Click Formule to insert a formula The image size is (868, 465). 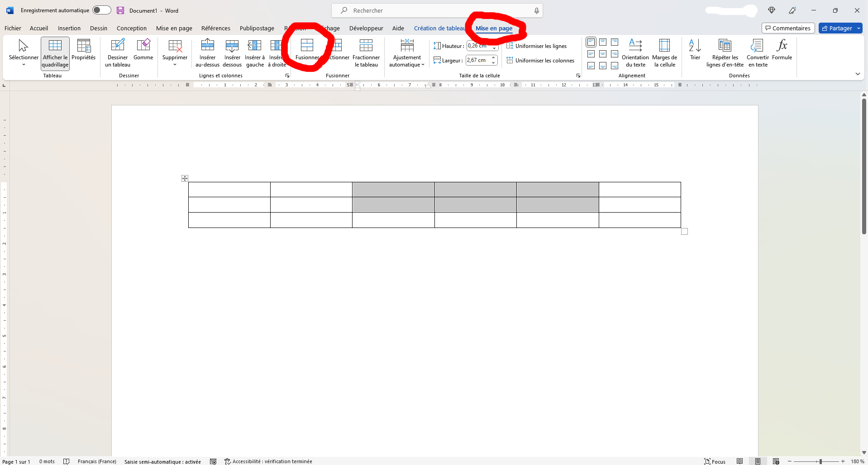click(782, 51)
